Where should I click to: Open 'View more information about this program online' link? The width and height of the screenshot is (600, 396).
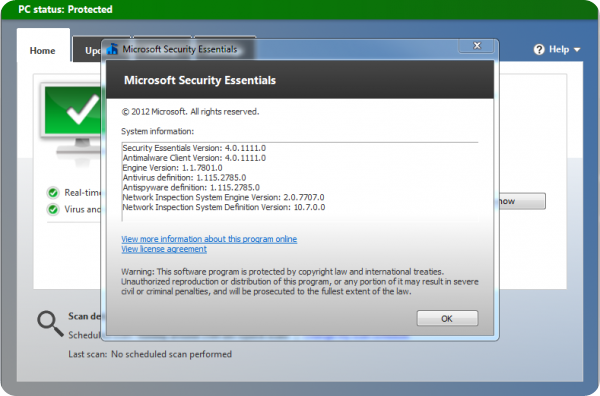pos(209,239)
